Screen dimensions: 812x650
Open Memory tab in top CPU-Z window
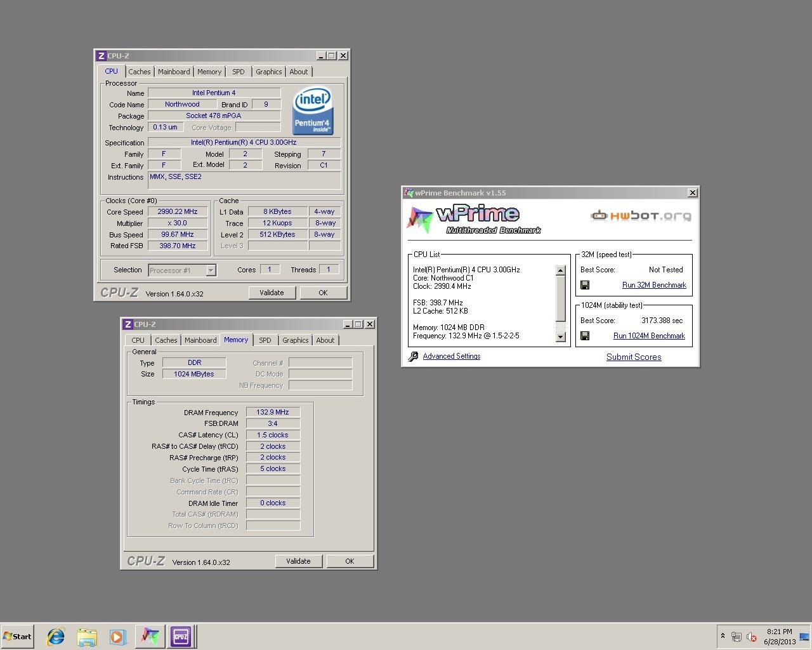[x=209, y=72]
